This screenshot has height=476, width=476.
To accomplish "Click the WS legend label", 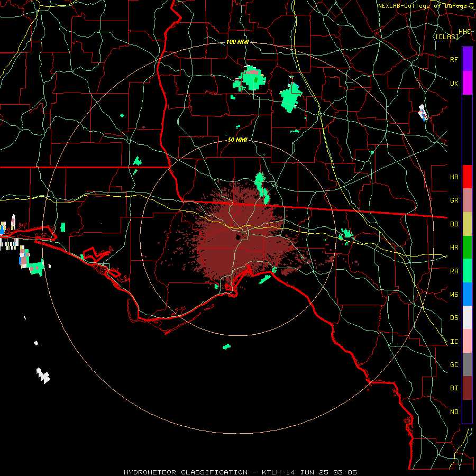I will (454, 295).
